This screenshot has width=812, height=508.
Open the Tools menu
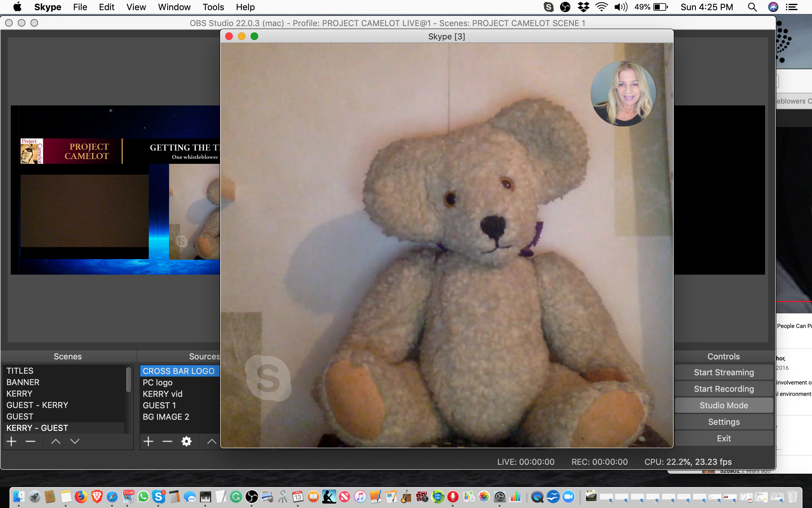click(x=213, y=7)
